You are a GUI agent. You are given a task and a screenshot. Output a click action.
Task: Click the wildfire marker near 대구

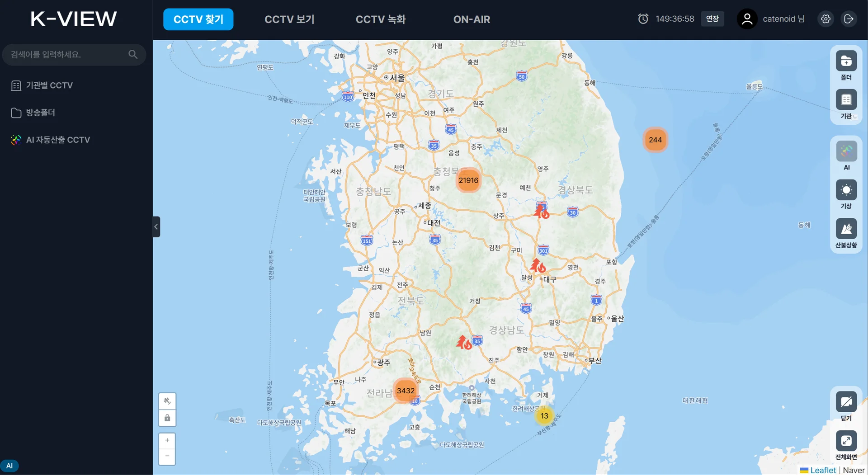538,265
